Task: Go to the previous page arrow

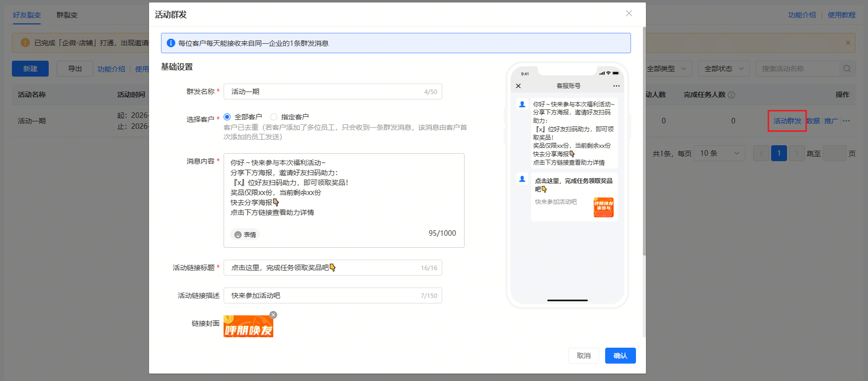Action: 761,153
